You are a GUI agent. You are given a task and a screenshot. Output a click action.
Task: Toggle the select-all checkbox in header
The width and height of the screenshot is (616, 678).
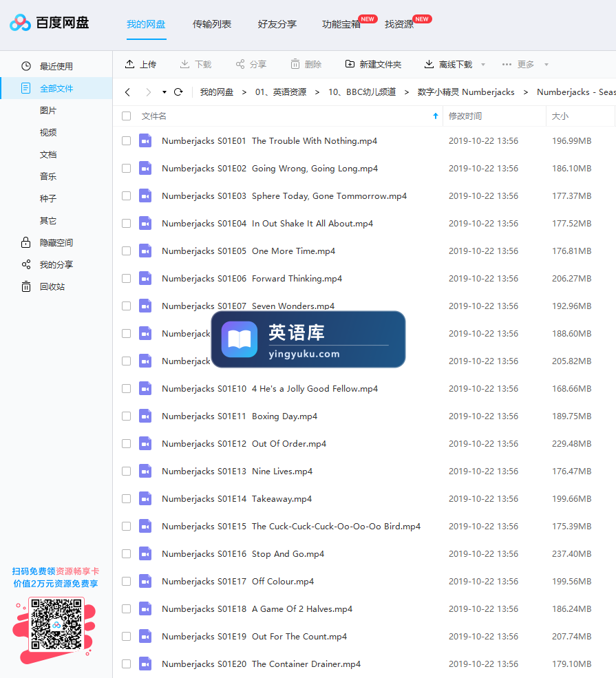126,116
